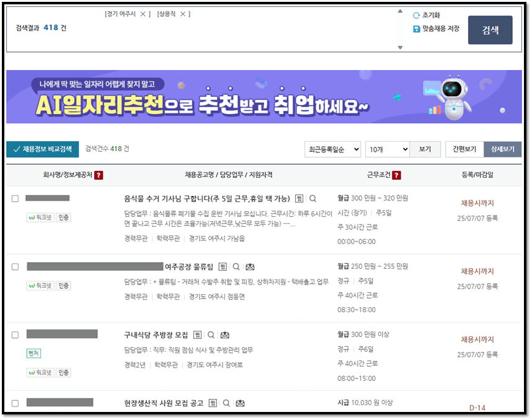Screen dimensions: 532x420
Task: Open the 최근등록일순 sort dropdown
Action: pos(334,149)
